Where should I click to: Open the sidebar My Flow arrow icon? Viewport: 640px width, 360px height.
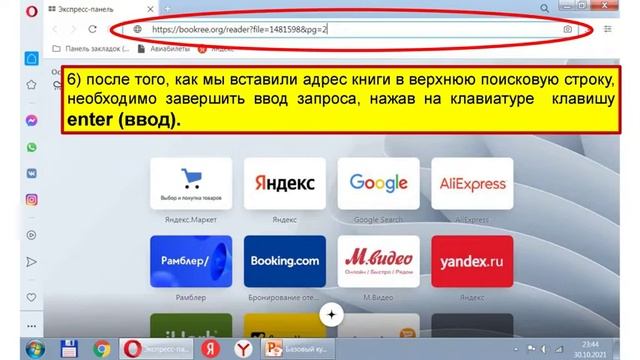coord(31,262)
